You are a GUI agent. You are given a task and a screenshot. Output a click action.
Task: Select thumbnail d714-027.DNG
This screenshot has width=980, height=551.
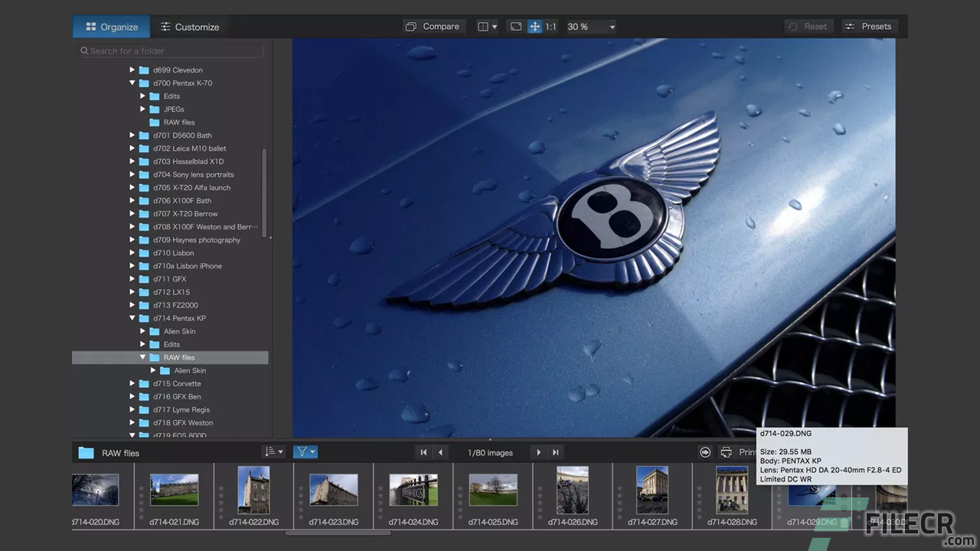(652, 490)
